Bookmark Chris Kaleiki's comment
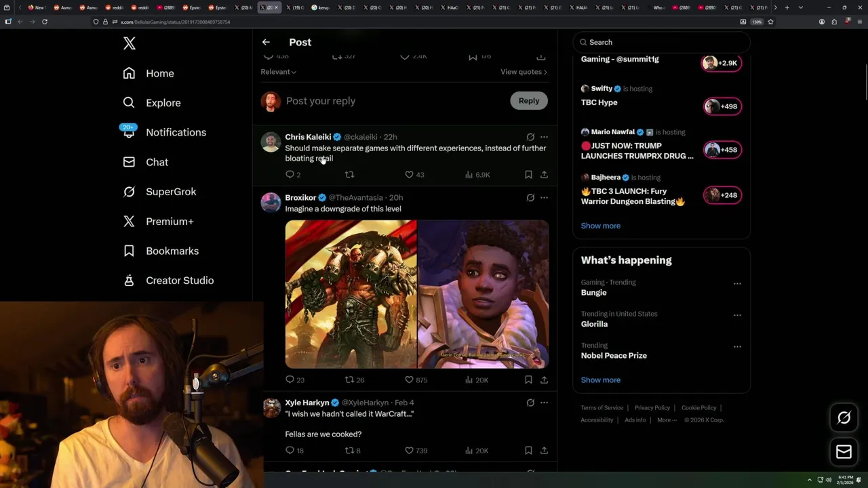The image size is (868, 488). (x=528, y=175)
